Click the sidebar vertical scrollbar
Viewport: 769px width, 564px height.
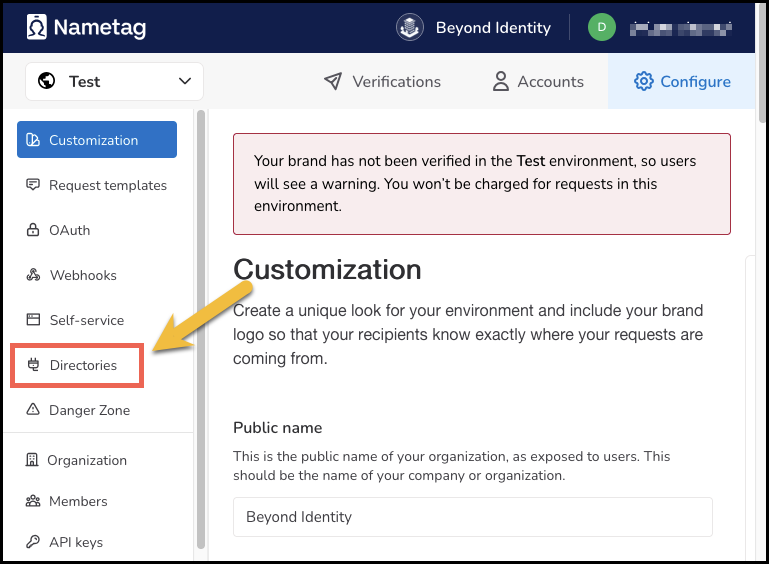click(x=201, y=330)
